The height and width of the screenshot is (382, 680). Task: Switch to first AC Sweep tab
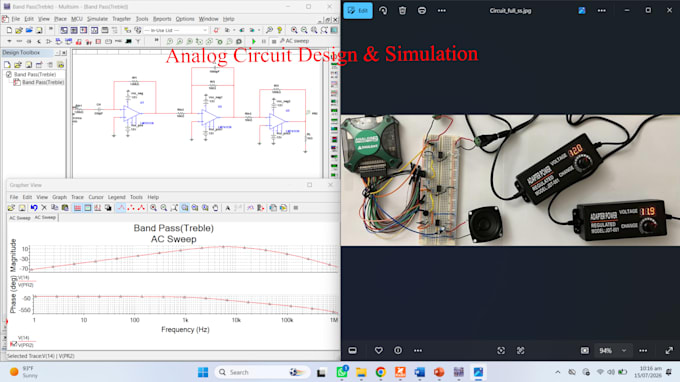tap(20, 218)
